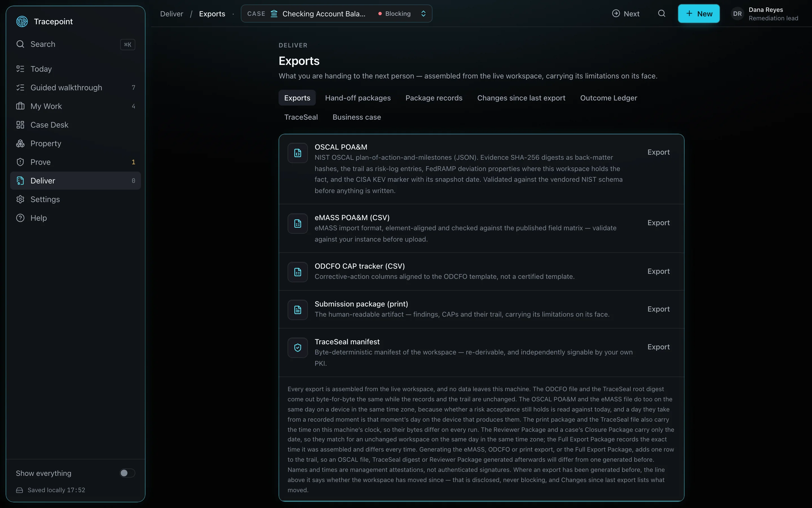This screenshot has width=812, height=508.
Task: Export the Submission package (print)
Action: point(658,309)
